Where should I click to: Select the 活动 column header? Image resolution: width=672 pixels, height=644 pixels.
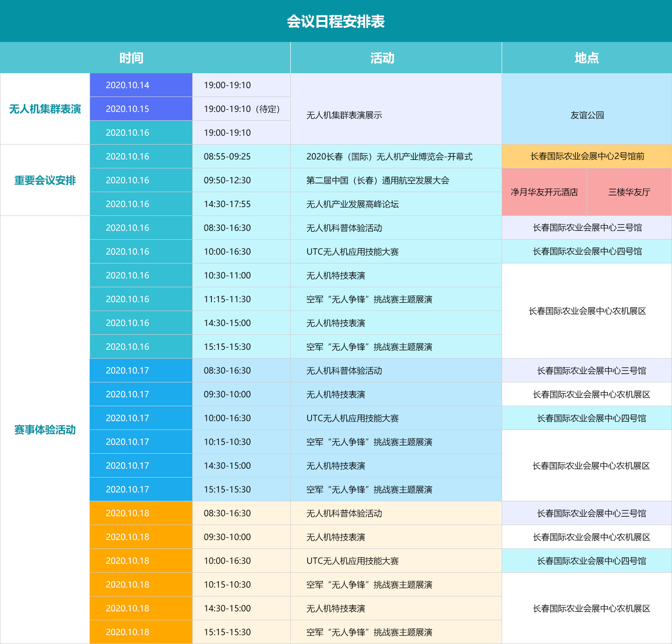tap(396, 58)
